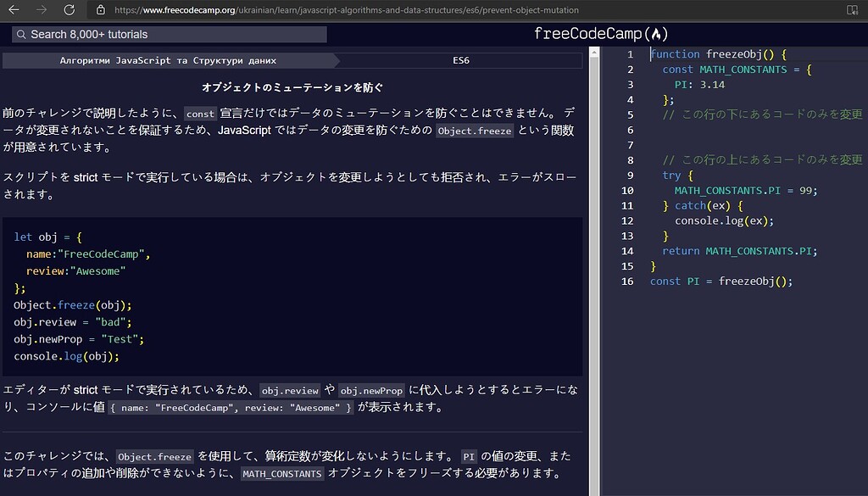Click the name:"FreeCodeCamp" example line
The height and width of the screenshot is (496, 868).
point(88,254)
